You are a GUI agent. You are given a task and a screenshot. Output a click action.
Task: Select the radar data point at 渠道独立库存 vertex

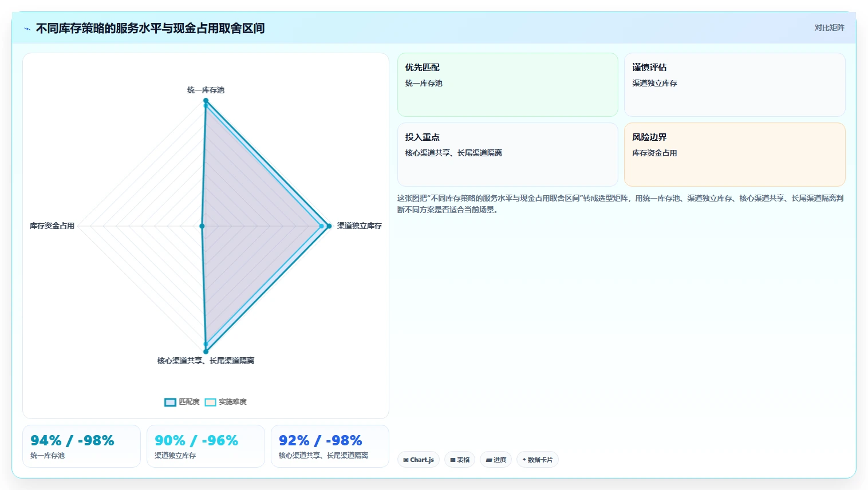(x=329, y=226)
